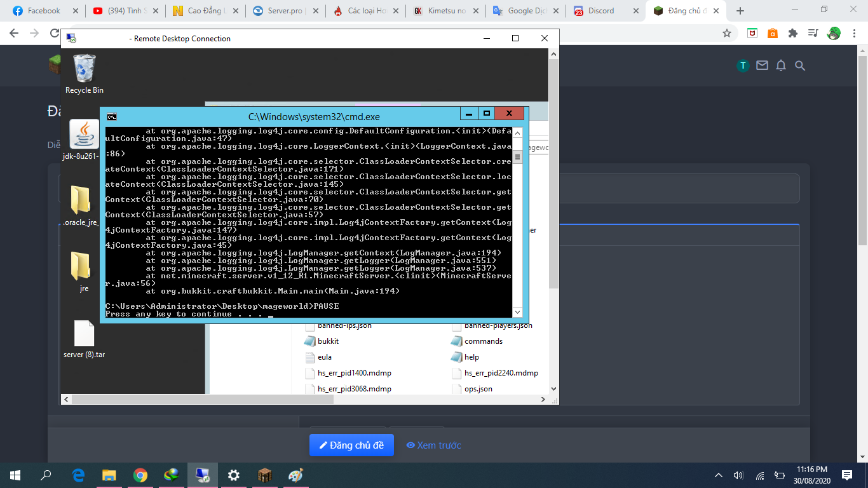Open the Recycle Bin on the remote desktop
The height and width of the screenshot is (488, 868).
(x=85, y=74)
